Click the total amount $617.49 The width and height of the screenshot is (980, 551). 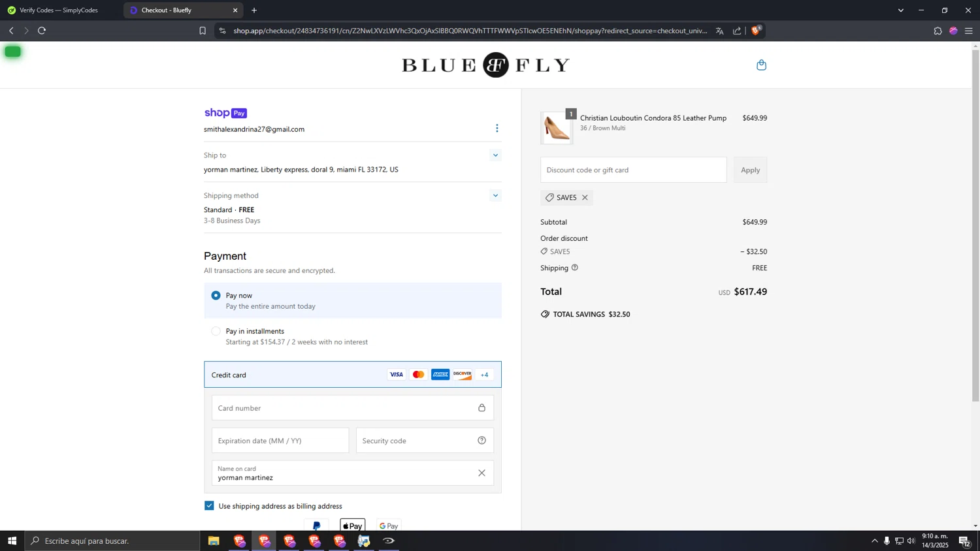click(750, 292)
